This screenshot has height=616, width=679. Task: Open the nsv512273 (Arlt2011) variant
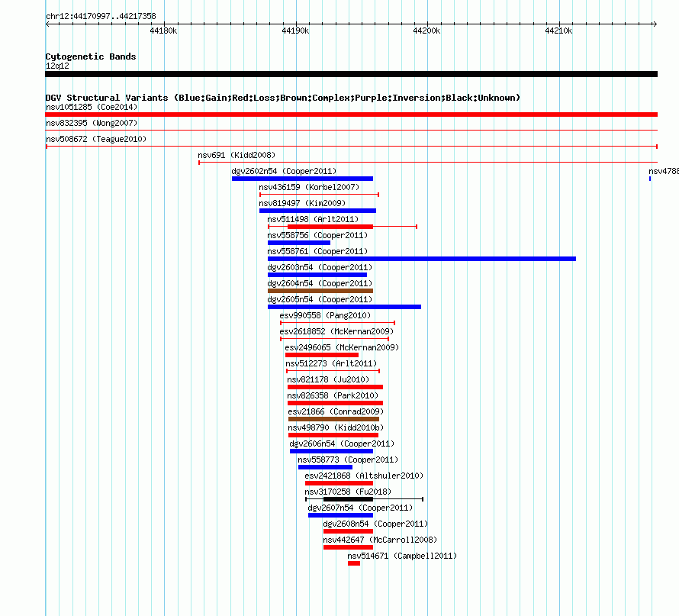pyautogui.click(x=331, y=363)
